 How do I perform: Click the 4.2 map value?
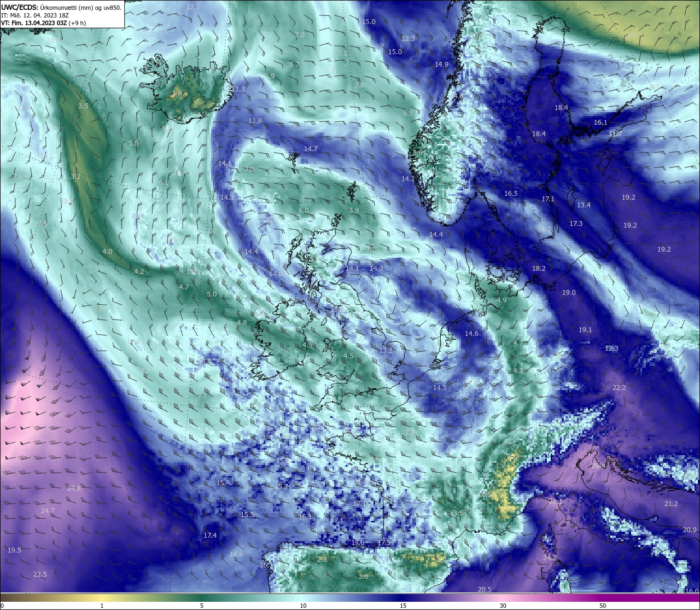point(139,271)
